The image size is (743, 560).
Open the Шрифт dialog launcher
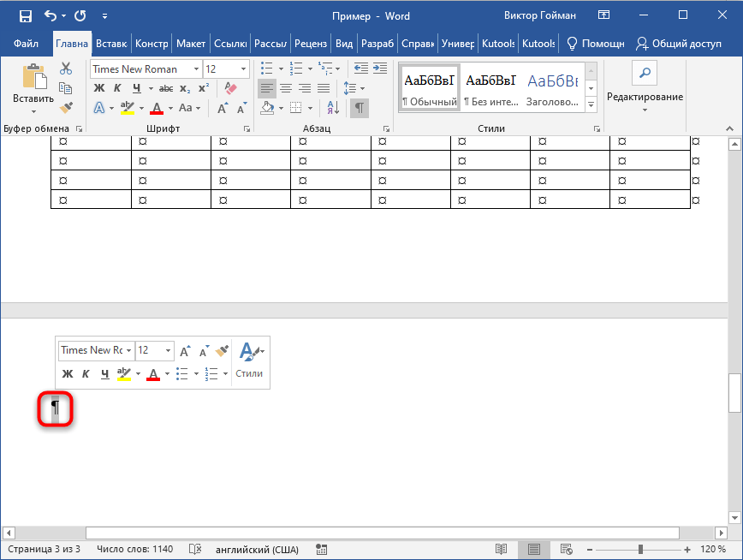pos(247,129)
